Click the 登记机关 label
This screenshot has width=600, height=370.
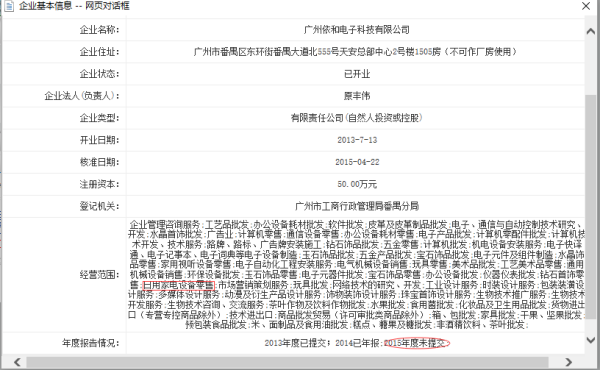coord(99,207)
